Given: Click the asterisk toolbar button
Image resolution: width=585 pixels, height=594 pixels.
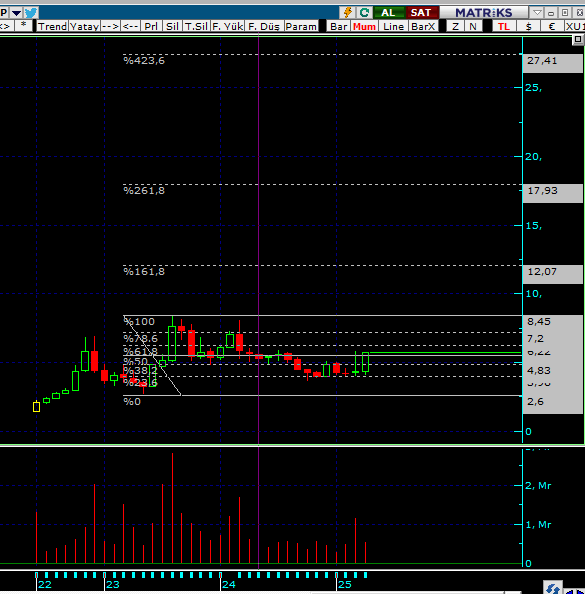Looking at the screenshot, I should [23, 26].
